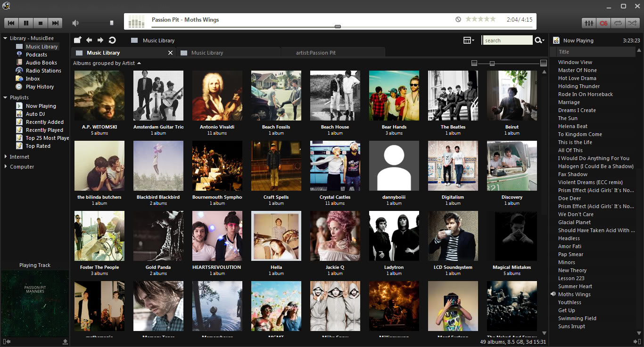This screenshot has width=644, height=347.
Task: Skip to the previous track
Action: [x=11, y=23]
